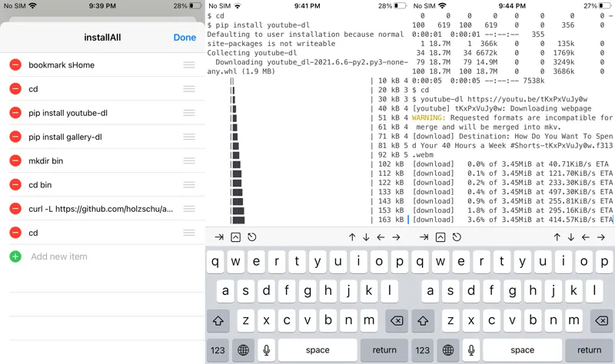Hit return on the 9:41 PM keyboard

tap(384, 350)
